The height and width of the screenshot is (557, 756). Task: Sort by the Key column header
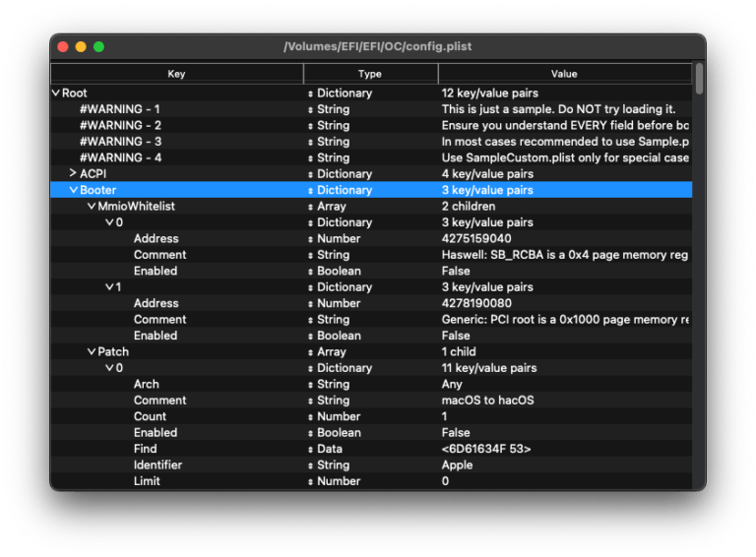pyautogui.click(x=176, y=74)
